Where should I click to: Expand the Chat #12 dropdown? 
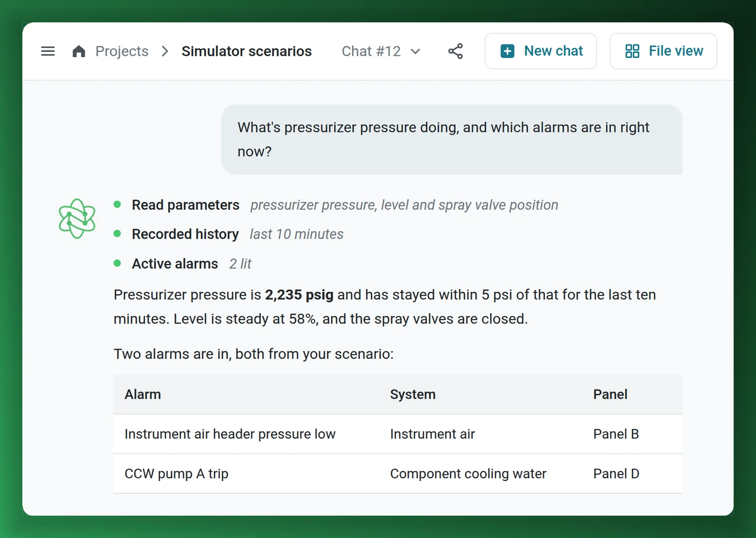click(381, 51)
